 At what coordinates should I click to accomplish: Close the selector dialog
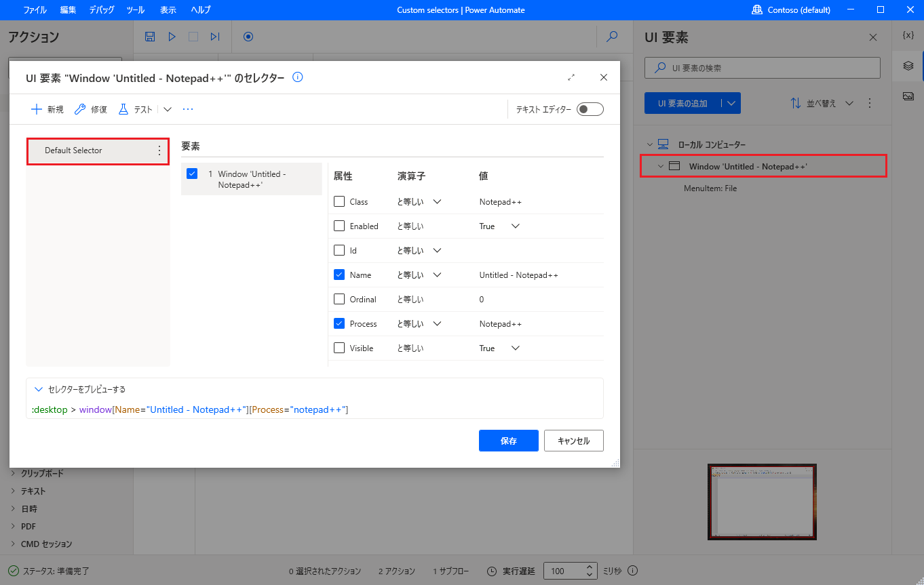(x=604, y=77)
